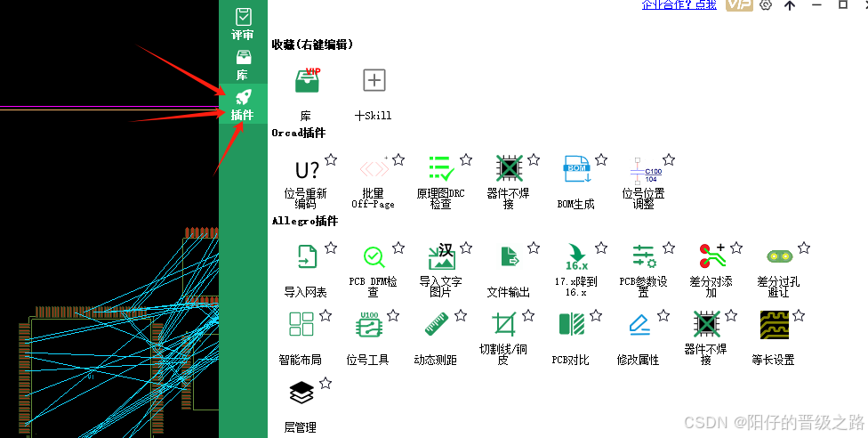Favorite 智能布局 with its star
The image size is (868, 438).
tap(325, 315)
